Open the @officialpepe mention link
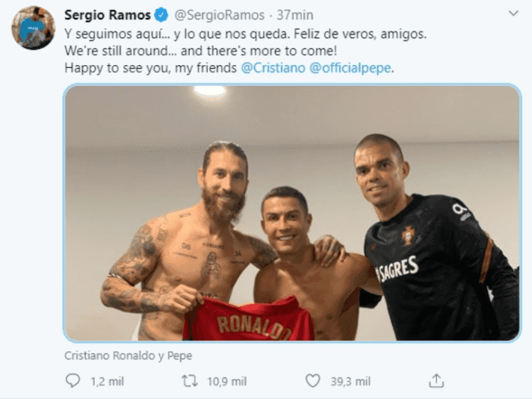The height and width of the screenshot is (399, 532). (x=350, y=68)
